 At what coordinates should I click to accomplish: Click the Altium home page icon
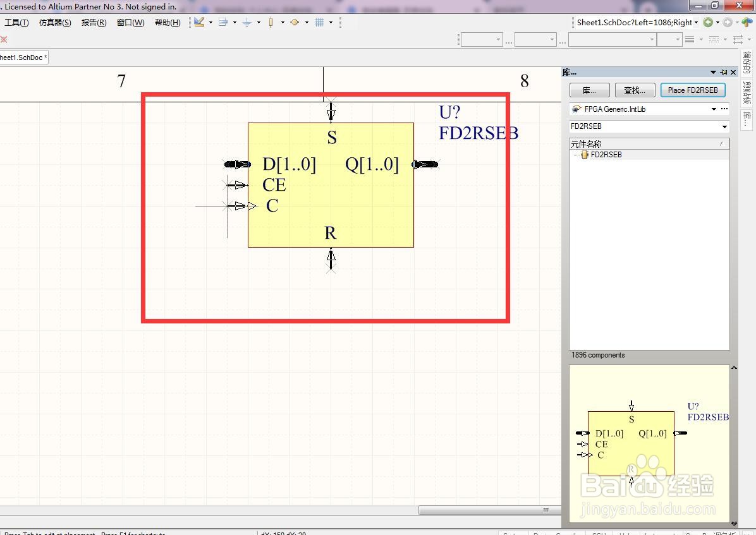[x=747, y=22]
